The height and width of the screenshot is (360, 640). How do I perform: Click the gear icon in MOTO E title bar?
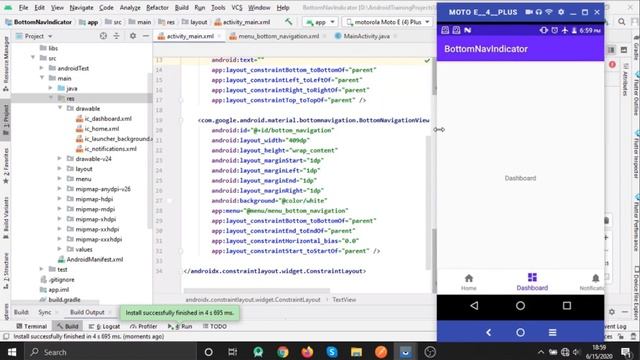pos(561,12)
